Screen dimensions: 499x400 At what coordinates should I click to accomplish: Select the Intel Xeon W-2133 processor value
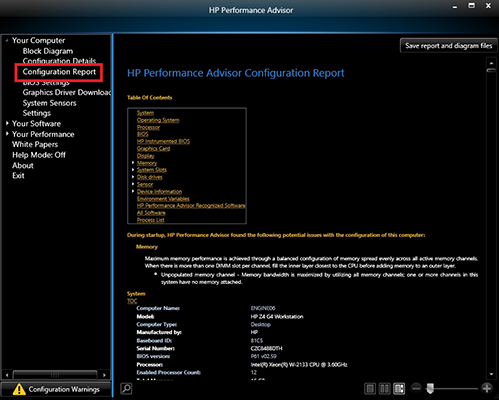[299, 365]
